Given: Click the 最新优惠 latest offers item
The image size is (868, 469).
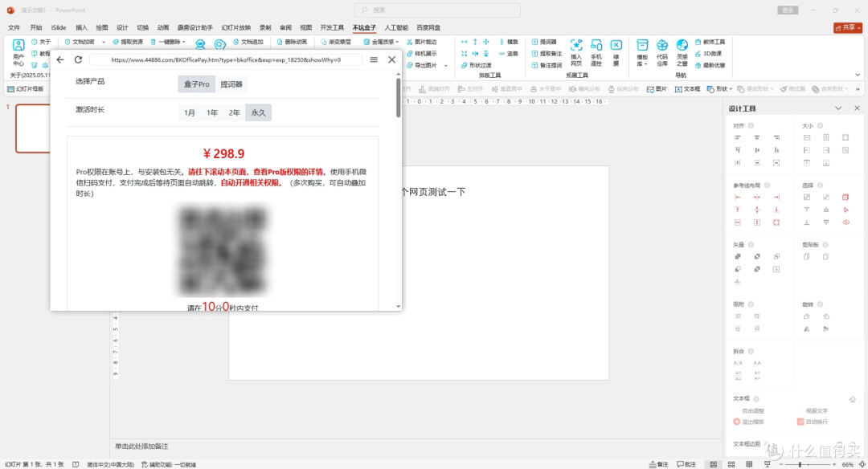Looking at the screenshot, I should point(710,65).
